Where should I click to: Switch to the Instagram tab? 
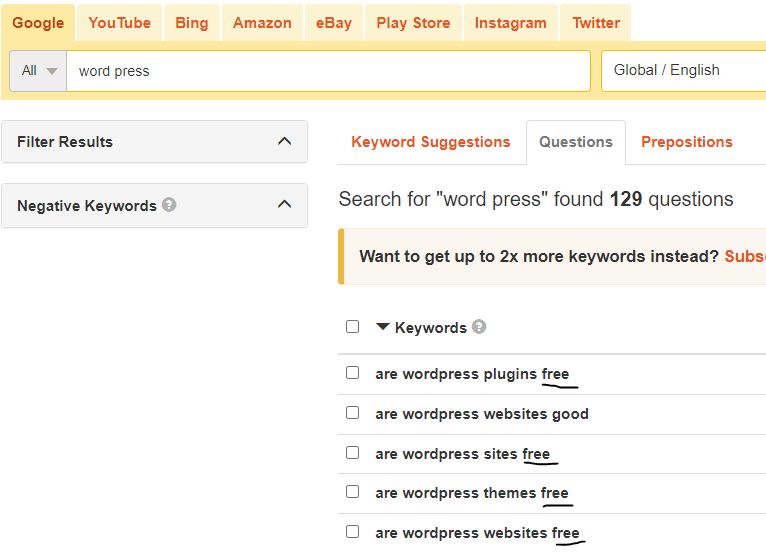pyautogui.click(x=511, y=23)
